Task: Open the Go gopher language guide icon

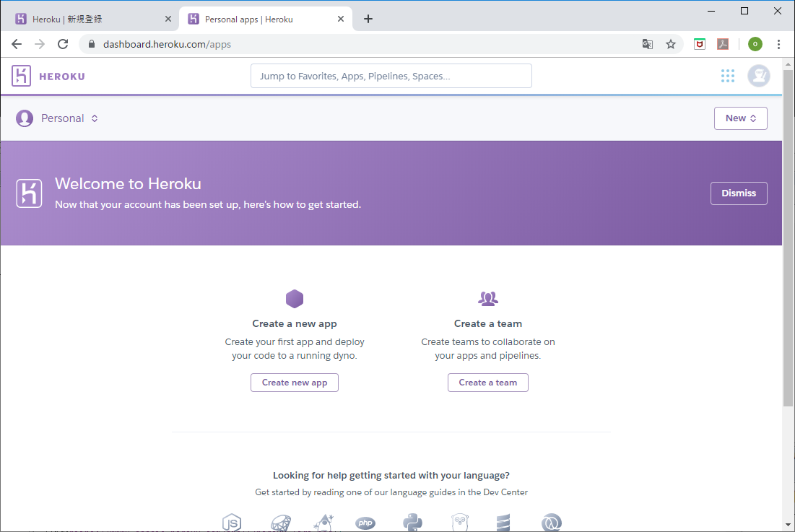Action: click(x=460, y=523)
